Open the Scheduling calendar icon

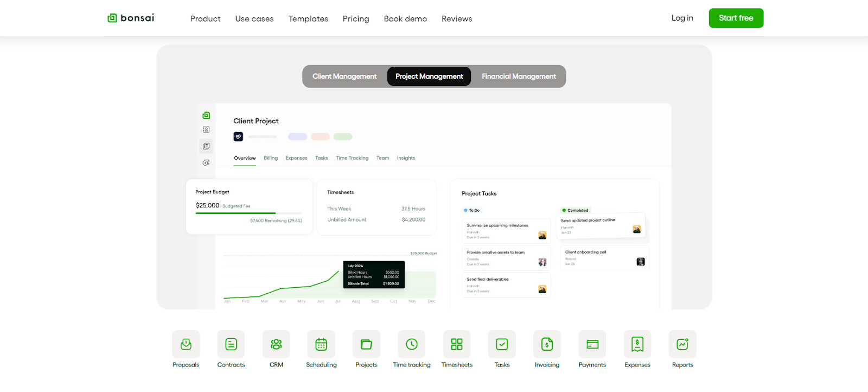point(321,344)
